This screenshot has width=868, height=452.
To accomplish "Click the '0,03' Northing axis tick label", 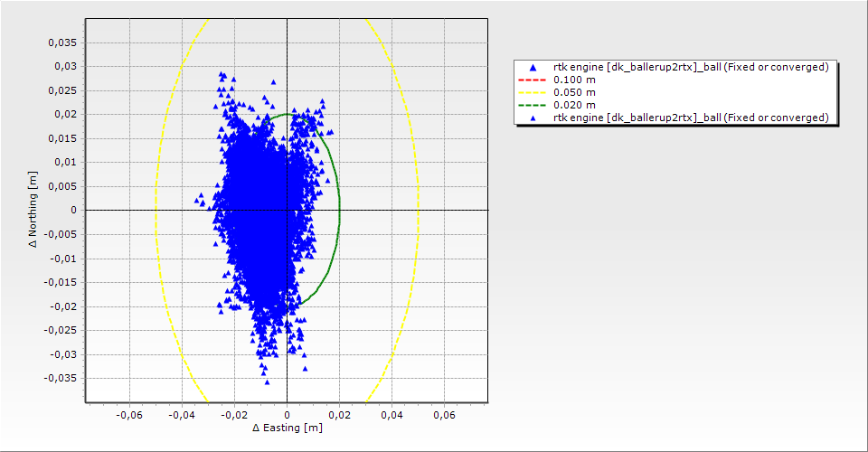I will coord(65,66).
